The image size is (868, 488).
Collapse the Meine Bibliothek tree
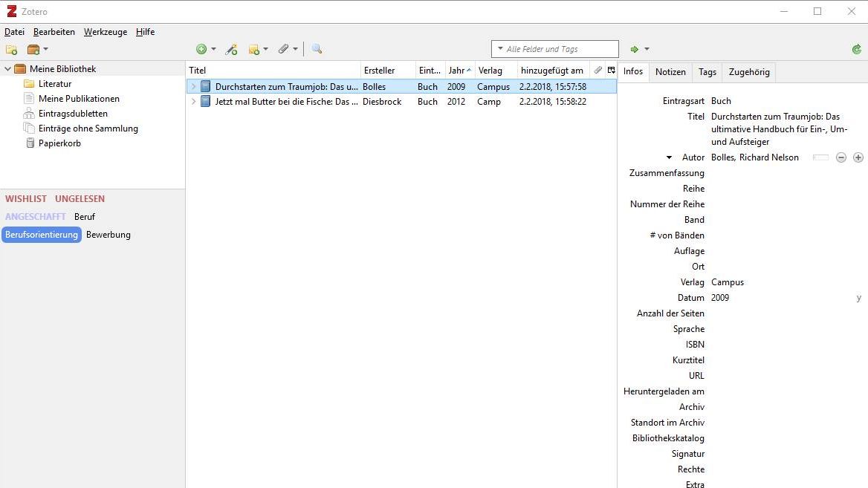click(8, 69)
